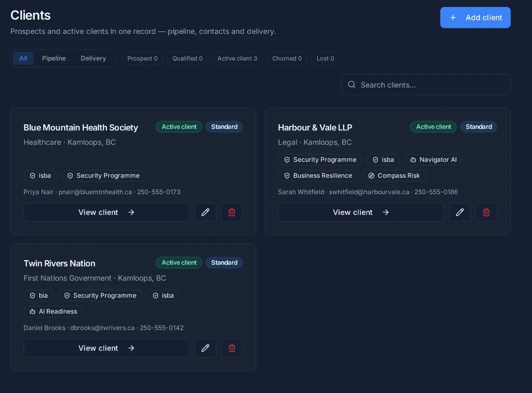Click the Business Resilience tag

318,176
